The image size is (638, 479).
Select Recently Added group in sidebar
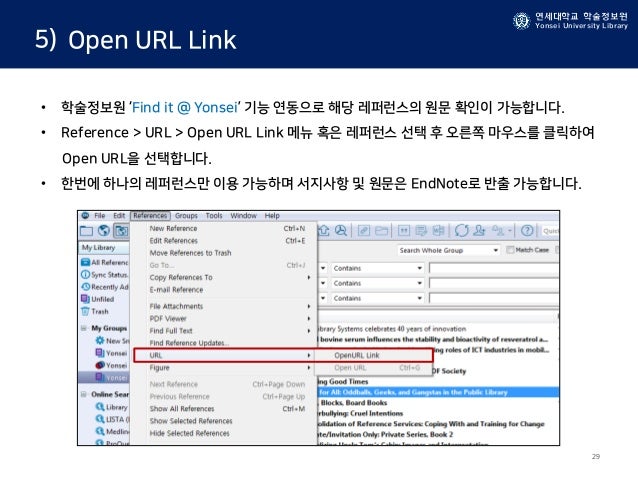coord(105,287)
